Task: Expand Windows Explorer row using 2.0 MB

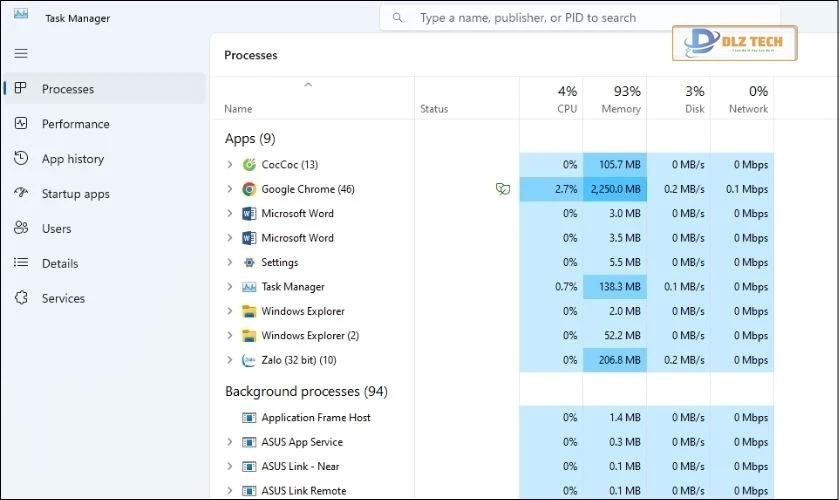Action: click(x=230, y=311)
